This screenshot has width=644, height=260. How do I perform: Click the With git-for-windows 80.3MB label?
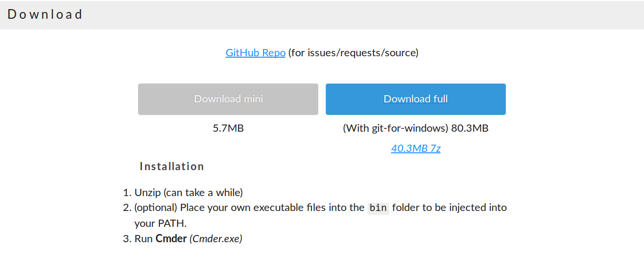416,128
